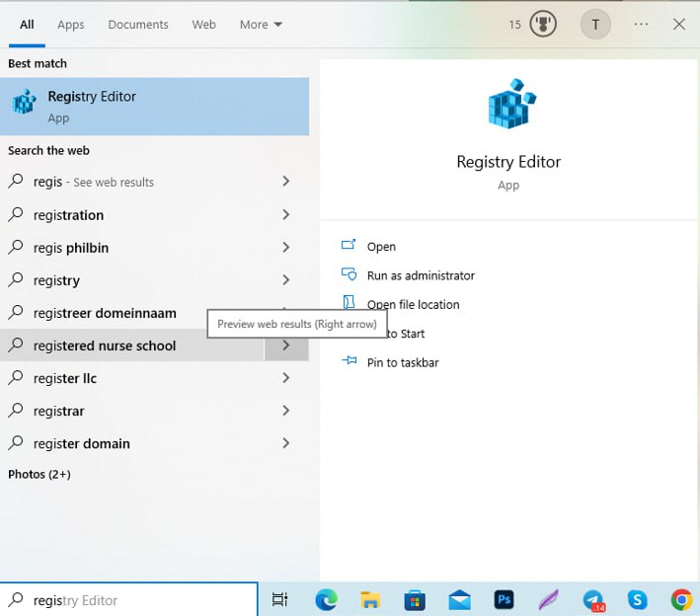Expand the arrow beside 'register llc'
This screenshot has width=700, height=616.
pyautogui.click(x=286, y=378)
